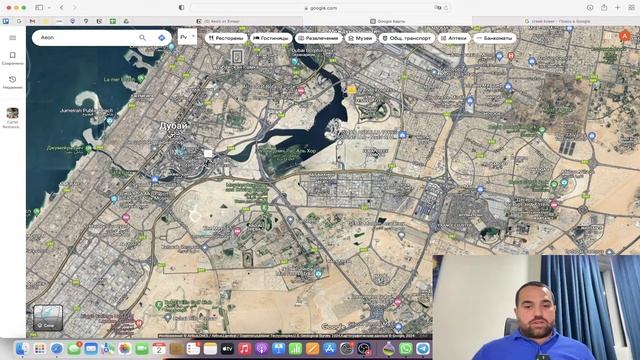Open the Google Maps hamburger menu
The height and width of the screenshot is (360, 640).
(13, 38)
